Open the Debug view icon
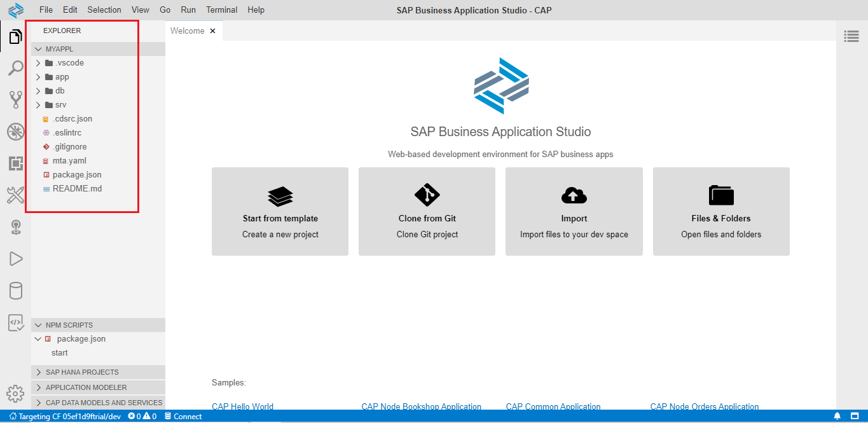Screen dimensions: 868x423 [15, 132]
